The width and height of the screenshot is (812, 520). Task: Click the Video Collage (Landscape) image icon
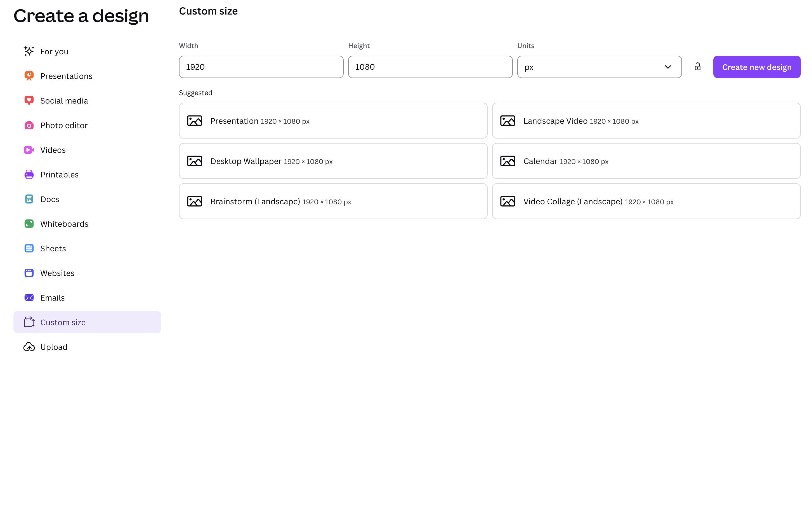click(508, 202)
